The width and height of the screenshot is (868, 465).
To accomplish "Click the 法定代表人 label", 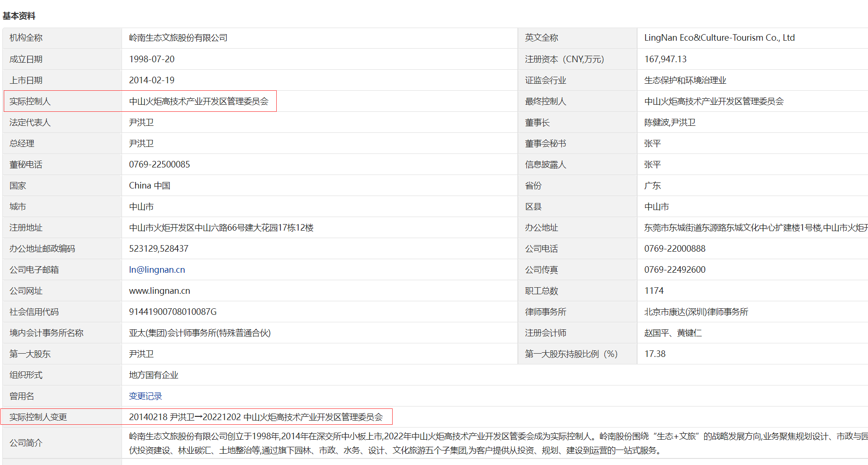I will (30, 123).
